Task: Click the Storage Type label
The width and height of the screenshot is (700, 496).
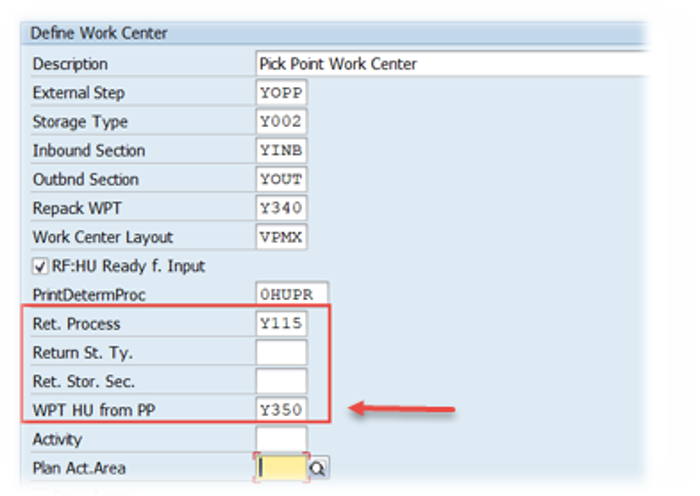Action: 80,122
